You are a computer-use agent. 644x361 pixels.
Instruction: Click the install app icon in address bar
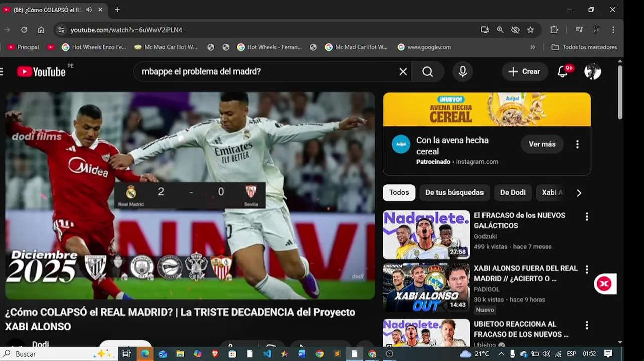pyautogui.click(x=485, y=30)
